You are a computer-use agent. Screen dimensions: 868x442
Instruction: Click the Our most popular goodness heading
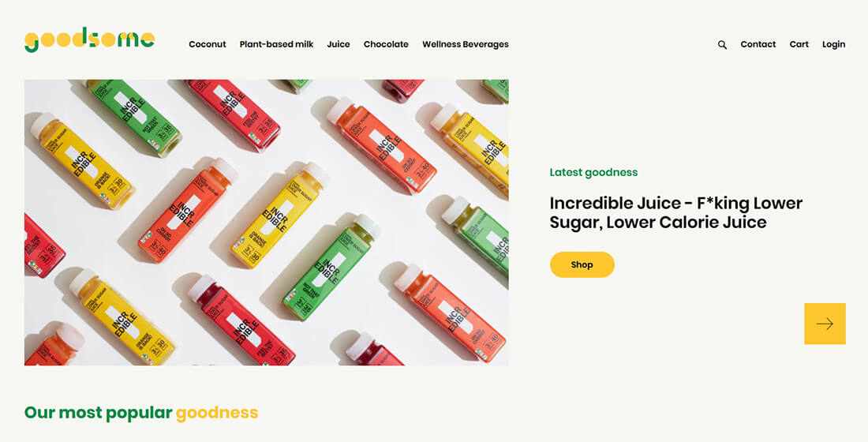[x=141, y=414]
